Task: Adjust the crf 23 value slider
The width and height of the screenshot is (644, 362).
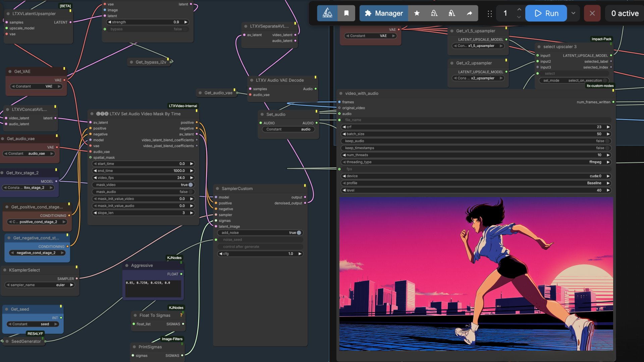Action: pos(476,127)
